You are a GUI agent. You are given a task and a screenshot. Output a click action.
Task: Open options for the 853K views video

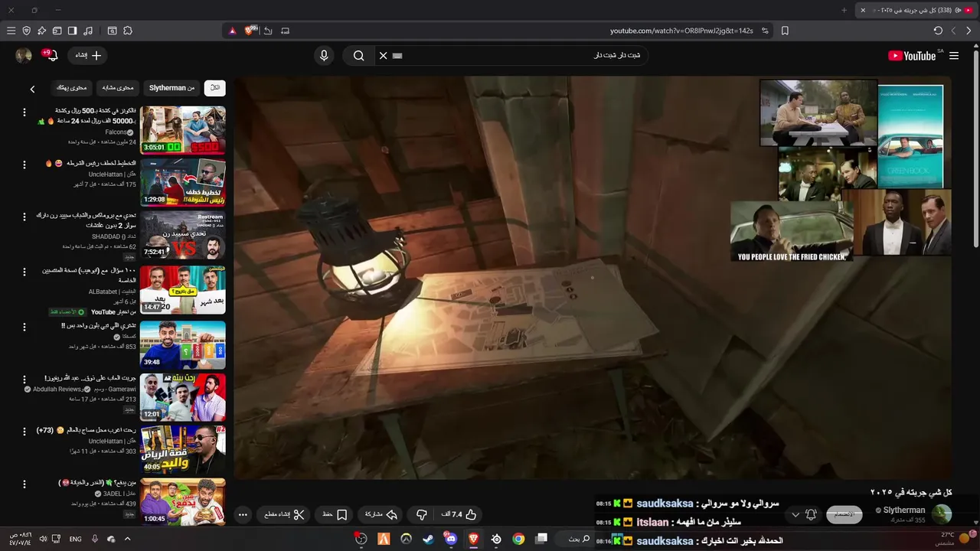point(24,327)
